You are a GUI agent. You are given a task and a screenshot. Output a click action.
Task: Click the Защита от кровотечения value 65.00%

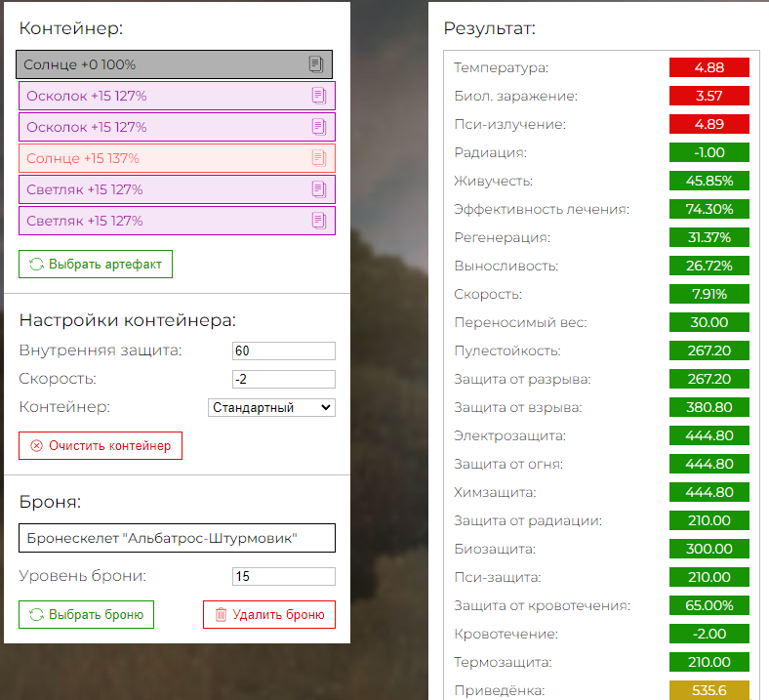(x=709, y=606)
